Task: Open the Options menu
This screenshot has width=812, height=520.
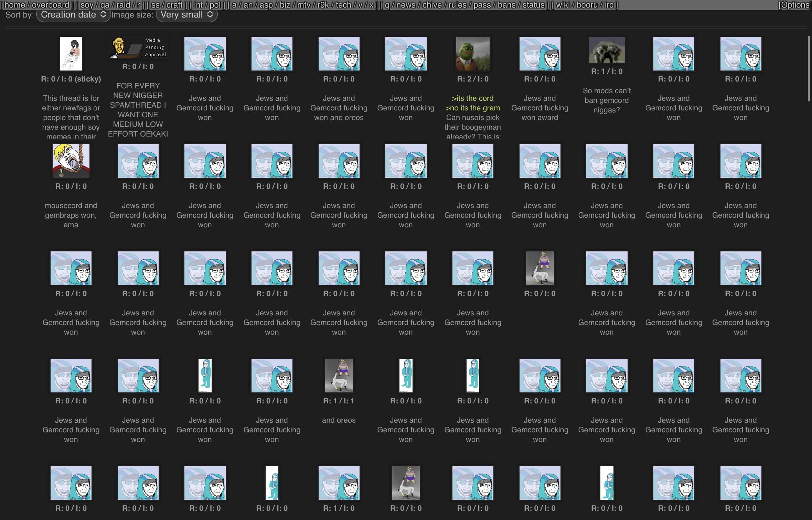Action: click(x=795, y=5)
